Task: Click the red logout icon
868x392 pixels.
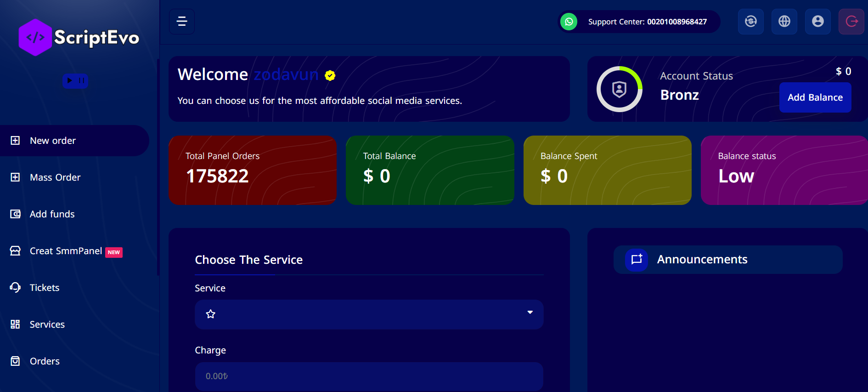Action: pyautogui.click(x=851, y=22)
